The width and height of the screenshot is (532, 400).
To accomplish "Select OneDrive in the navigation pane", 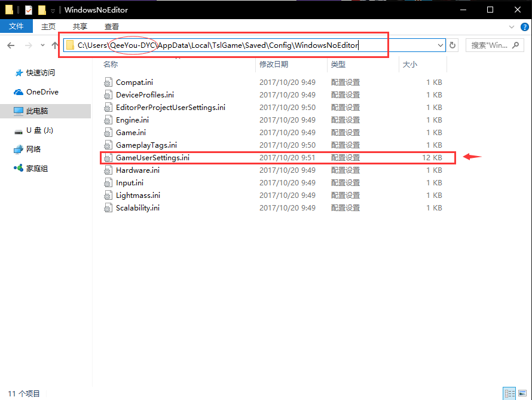I will coord(36,92).
